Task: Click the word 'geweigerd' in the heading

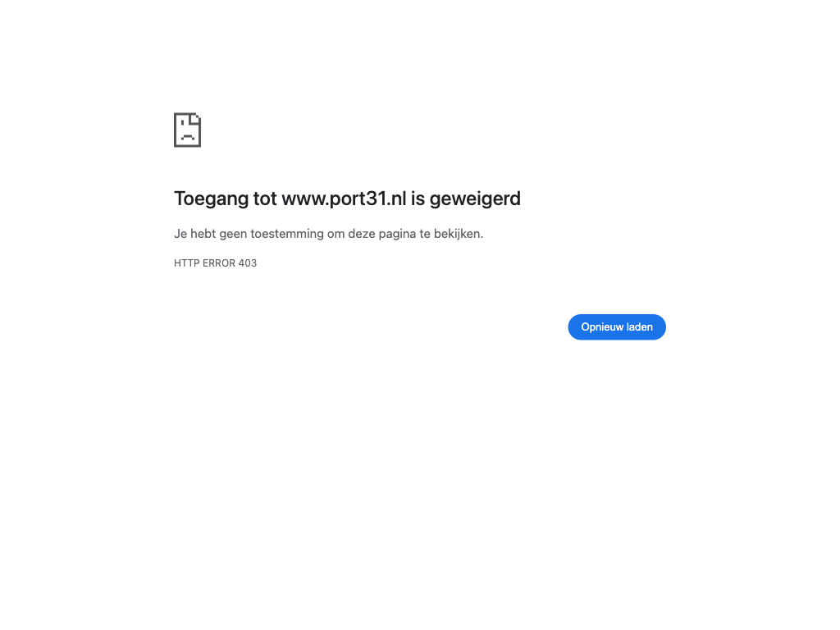Action: click(475, 199)
